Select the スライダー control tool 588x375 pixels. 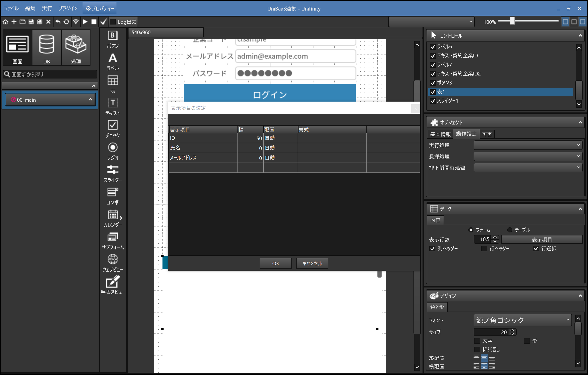click(113, 173)
